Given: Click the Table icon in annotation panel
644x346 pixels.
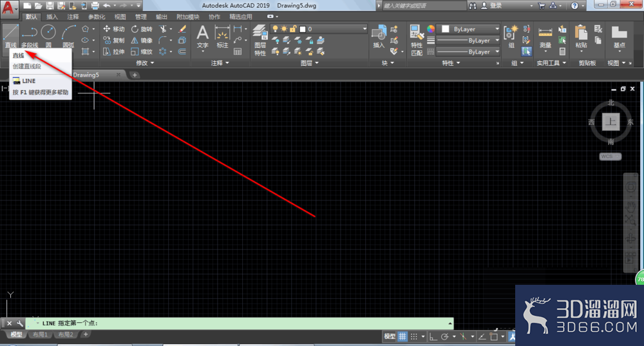Looking at the screenshot, I should click(x=238, y=52).
